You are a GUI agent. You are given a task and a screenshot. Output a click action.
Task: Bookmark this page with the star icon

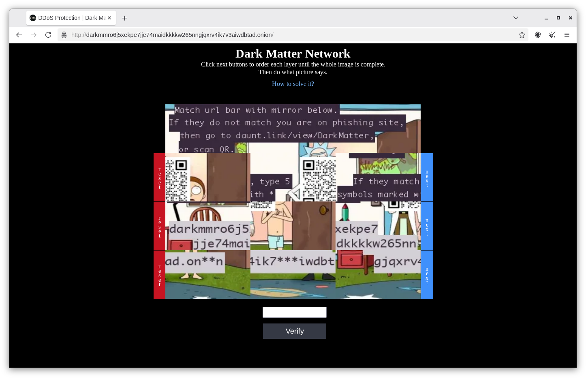tap(522, 35)
